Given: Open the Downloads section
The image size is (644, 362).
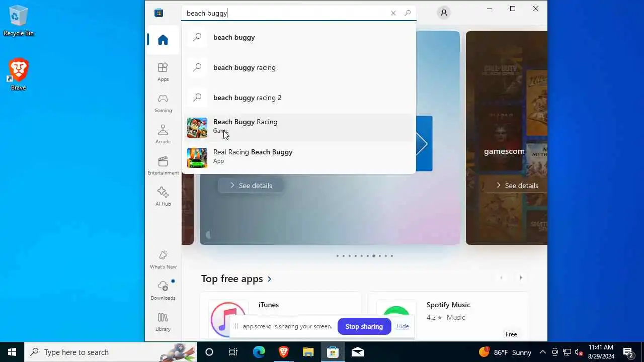Looking at the screenshot, I should (x=163, y=291).
